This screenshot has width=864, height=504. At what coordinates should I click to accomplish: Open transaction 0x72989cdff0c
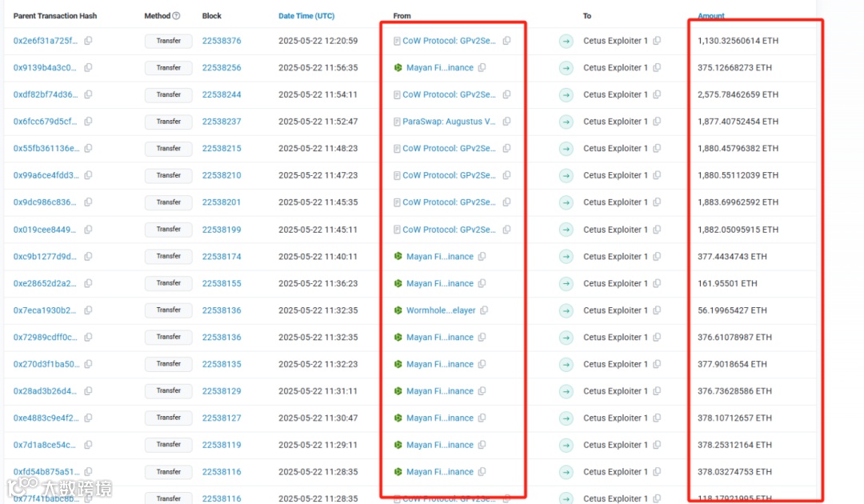point(45,337)
